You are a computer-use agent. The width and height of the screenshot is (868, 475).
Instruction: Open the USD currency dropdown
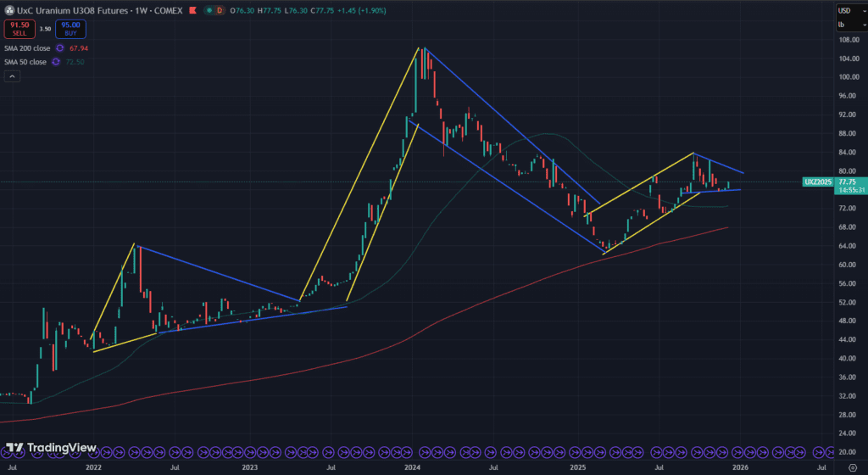tap(849, 10)
